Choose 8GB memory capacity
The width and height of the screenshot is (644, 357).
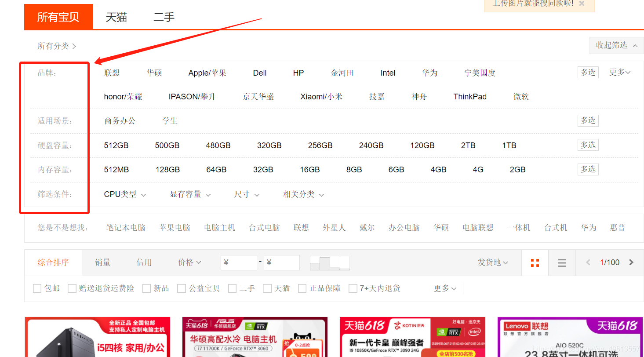pyautogui.click(x=354, y=170)
